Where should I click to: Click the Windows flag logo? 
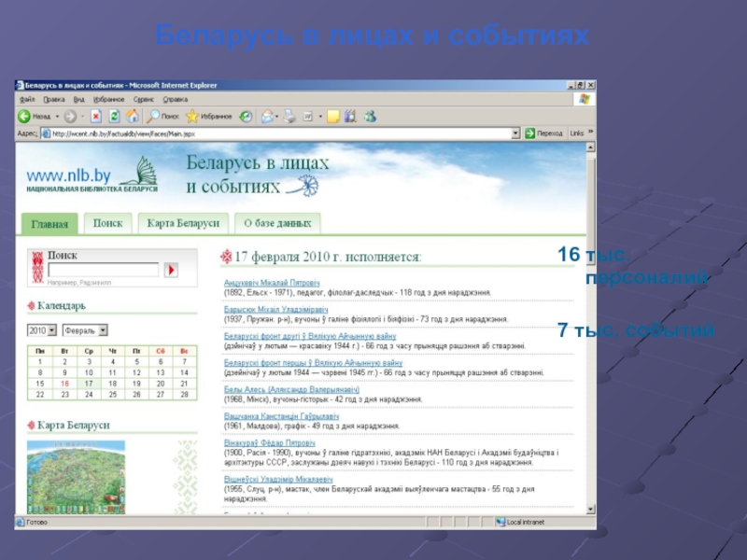pyautogui.click(x=585, y=99)
